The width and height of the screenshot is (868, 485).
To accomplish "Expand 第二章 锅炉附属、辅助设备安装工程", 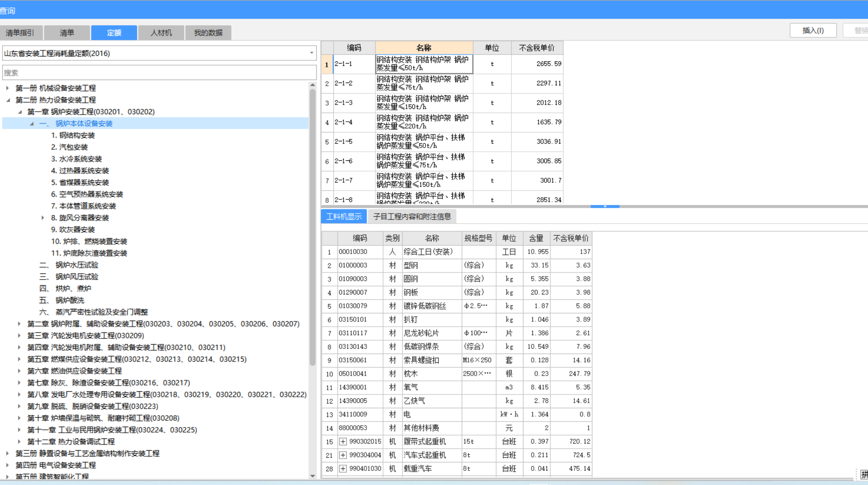I will (x=19, y=324).
